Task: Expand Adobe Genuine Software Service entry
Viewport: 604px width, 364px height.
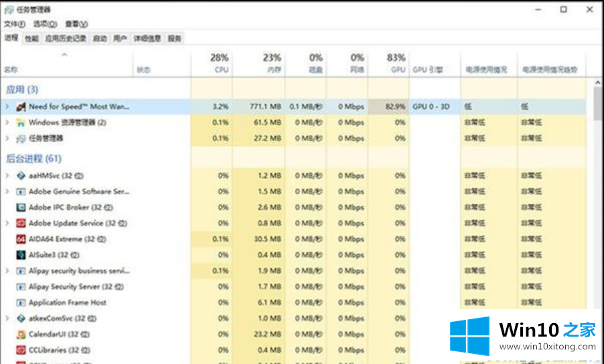Action: click(x=7, y=191)
